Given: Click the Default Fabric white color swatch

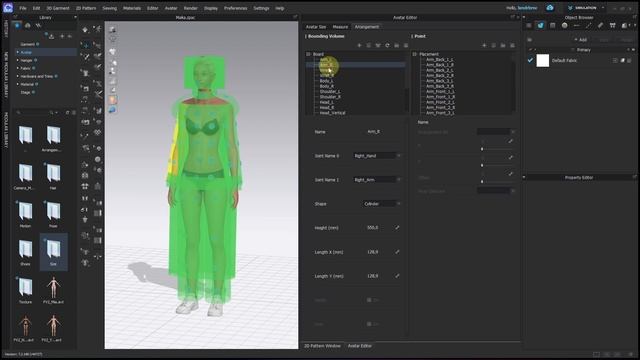Looking at the screenshot, I should (x=542, y=60).
